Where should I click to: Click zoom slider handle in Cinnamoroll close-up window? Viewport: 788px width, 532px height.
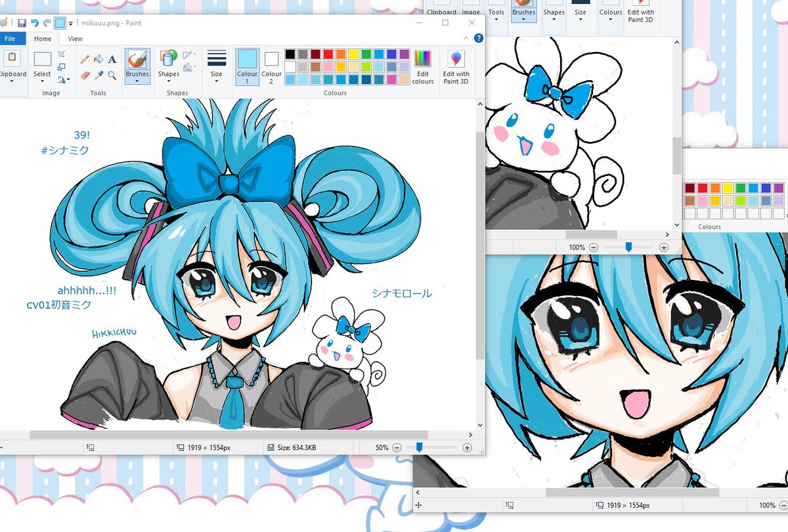coord(628,247)
